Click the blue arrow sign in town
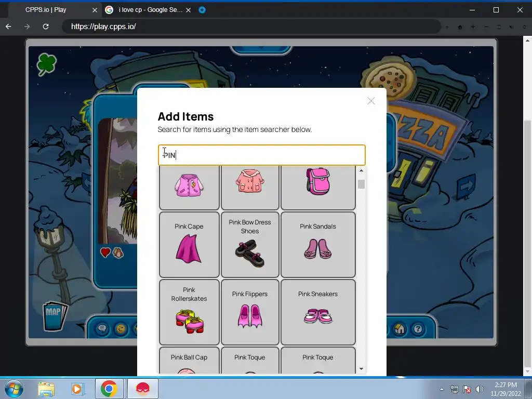 click(466, 185)
